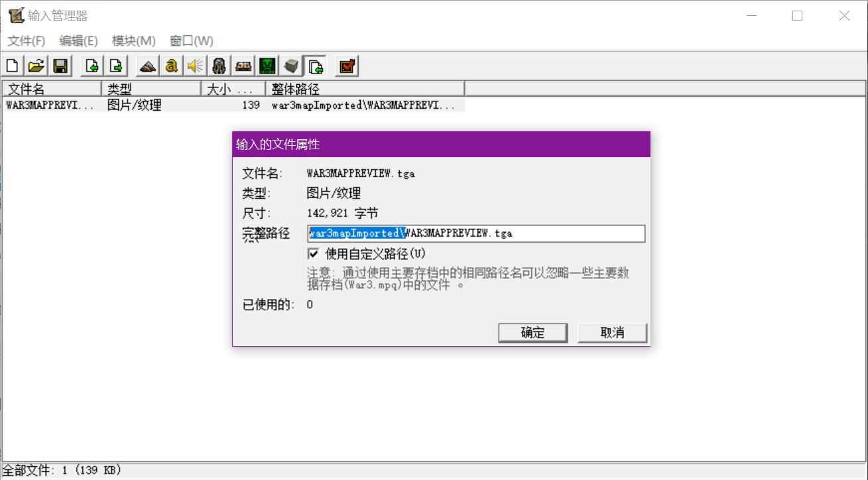Click the Test Map checkmark icon

click(x=347, y=66)
